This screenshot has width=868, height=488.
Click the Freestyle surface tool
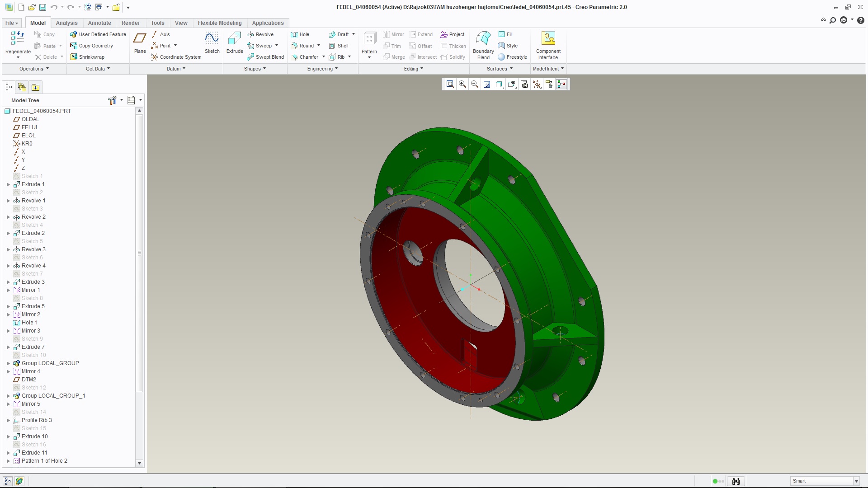tap(513, 57)
